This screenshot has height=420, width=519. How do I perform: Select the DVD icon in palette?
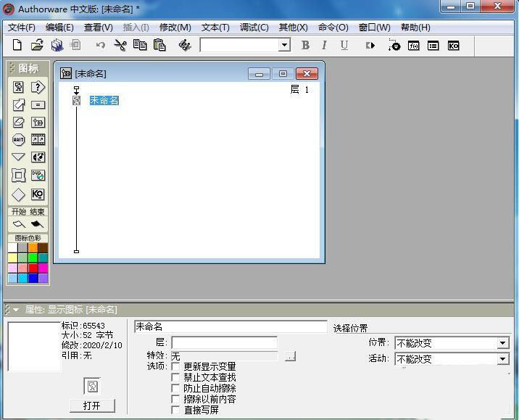pyautogui.click(x=38, y=176)
